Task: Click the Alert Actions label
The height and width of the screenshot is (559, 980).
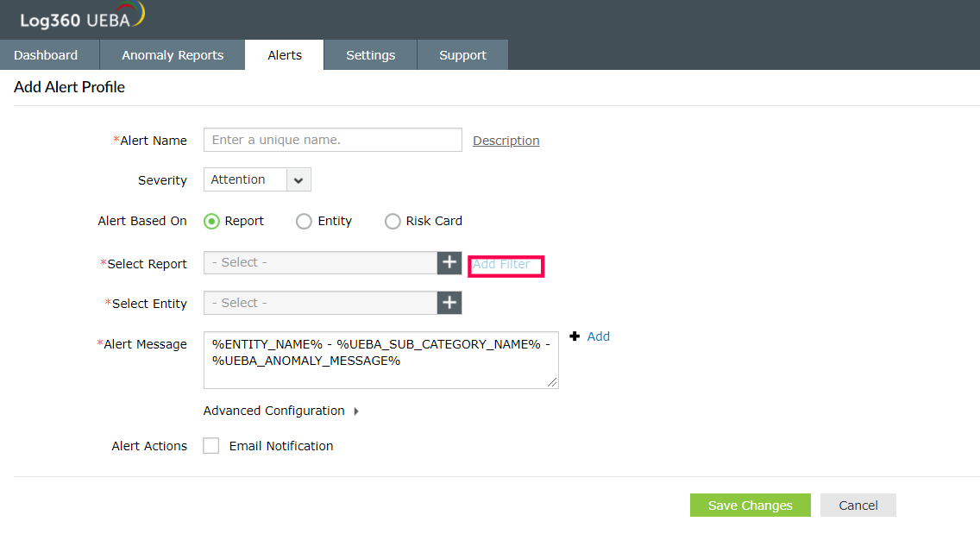Action: click(149, 446)
